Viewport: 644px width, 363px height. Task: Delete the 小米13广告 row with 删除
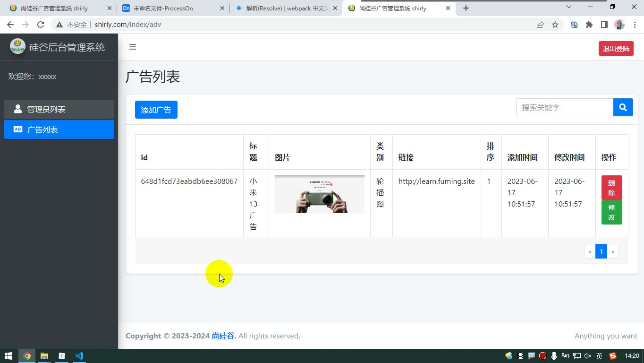coord(611,187)
